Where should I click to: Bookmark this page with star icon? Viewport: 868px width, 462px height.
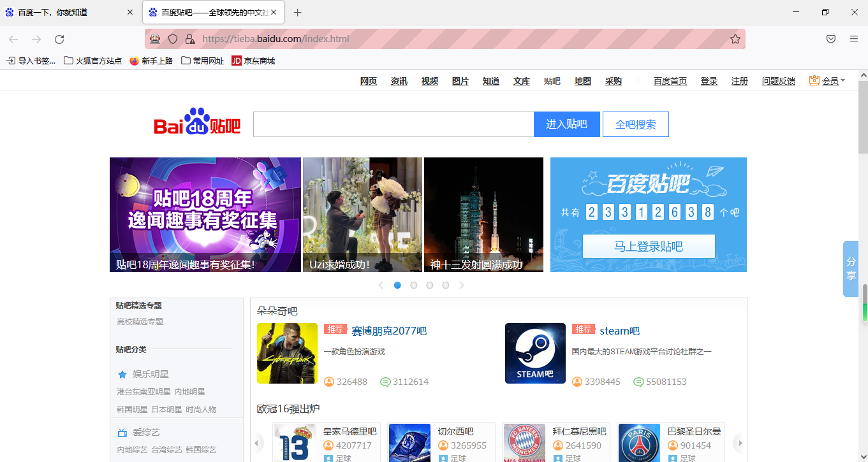tap(735, 39)
